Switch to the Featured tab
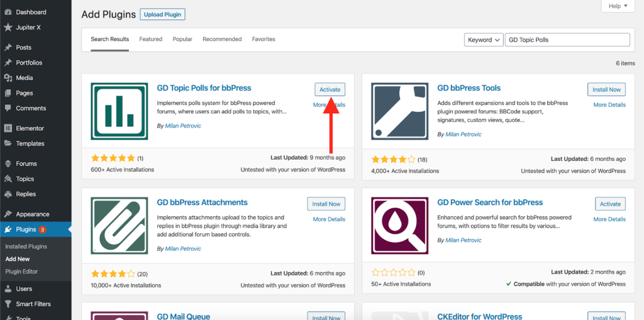Image resolution: width=644 pixels, height=320 pixels. pyautogui.click(x=150, y=39)
